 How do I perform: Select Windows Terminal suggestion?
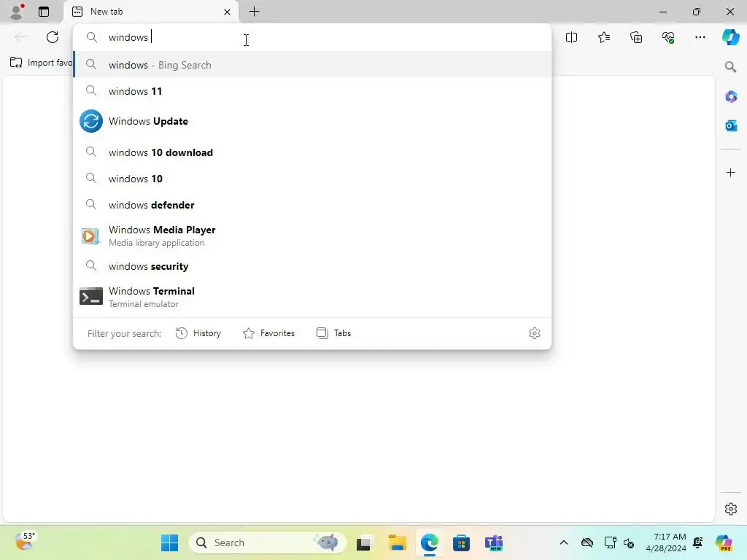pyautogui.click(x=312, y=297)
